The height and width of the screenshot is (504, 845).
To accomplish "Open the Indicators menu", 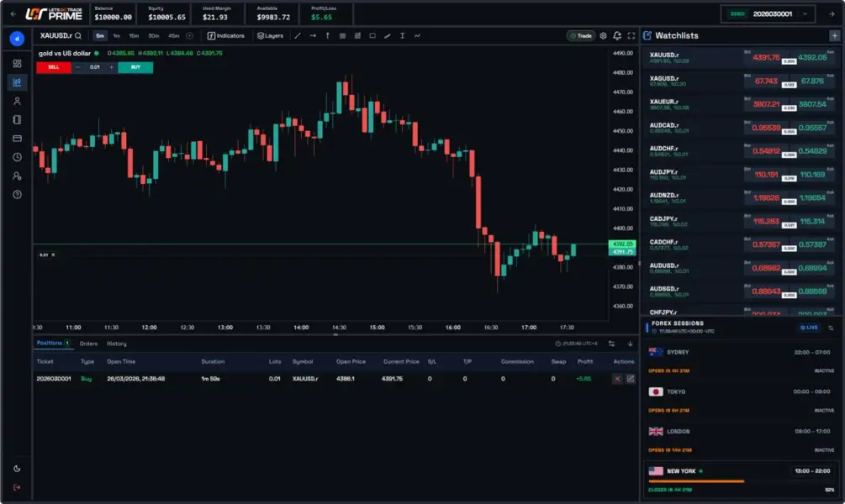I will (226, 36).
